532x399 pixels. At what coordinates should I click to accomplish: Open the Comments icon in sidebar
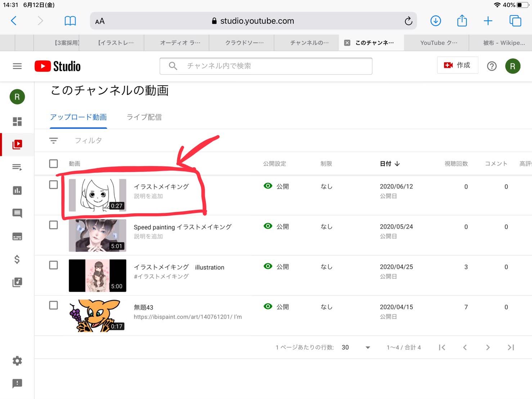coord(17,213)
